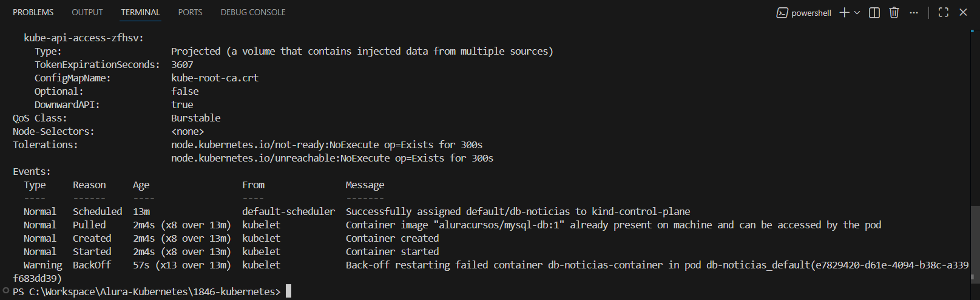Focus the terminal input cursor
This screenshot has height=300, width=980.
coord(289,291)
